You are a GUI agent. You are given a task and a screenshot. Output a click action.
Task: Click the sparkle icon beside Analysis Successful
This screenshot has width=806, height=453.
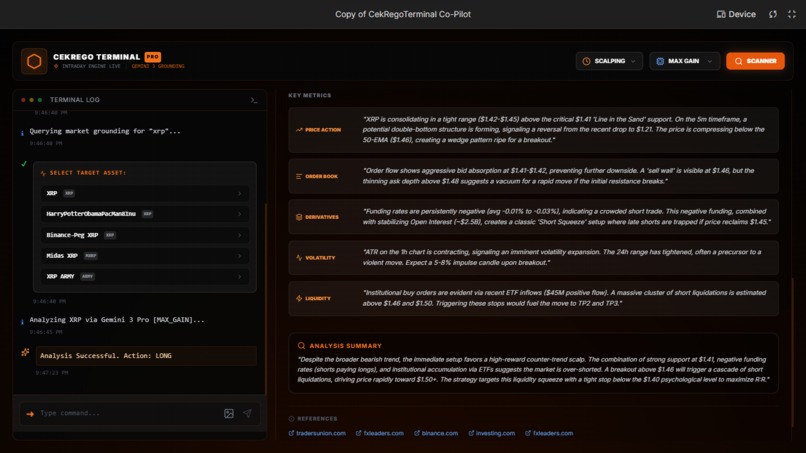[x=25, y=352]
